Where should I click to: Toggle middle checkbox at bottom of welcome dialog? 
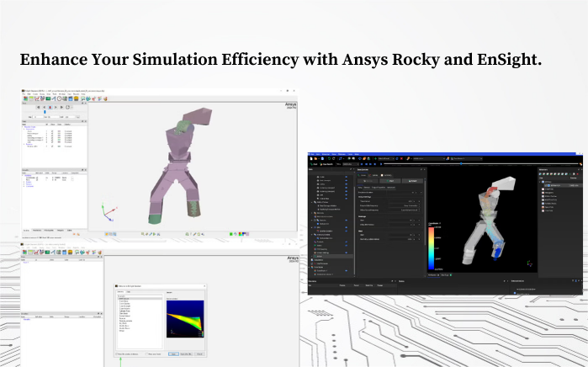(146, 354)
